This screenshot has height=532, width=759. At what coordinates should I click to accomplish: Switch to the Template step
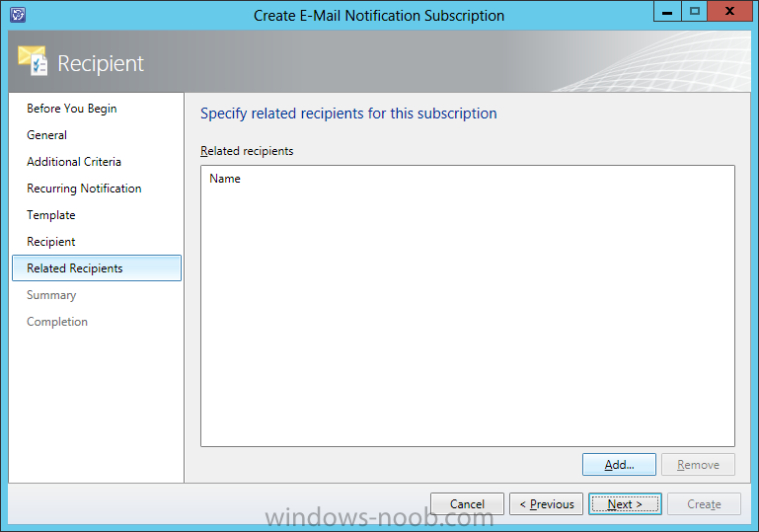click(x=51, y=215)
